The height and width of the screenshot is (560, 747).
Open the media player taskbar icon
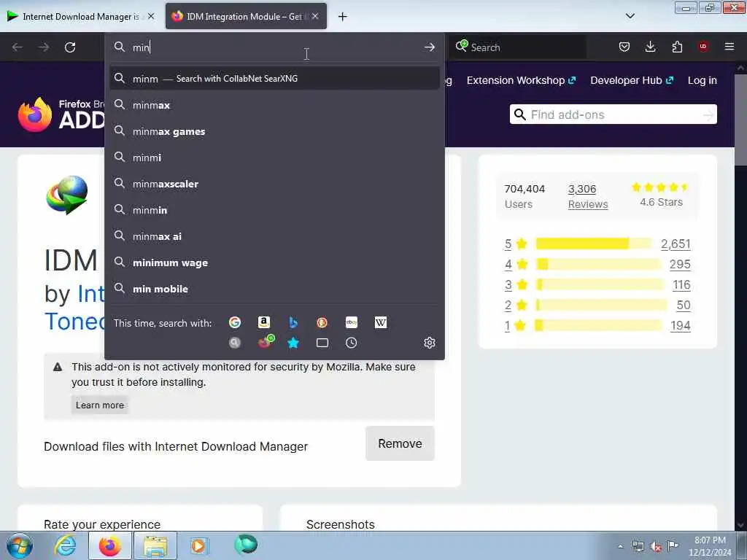click(198, 545)
